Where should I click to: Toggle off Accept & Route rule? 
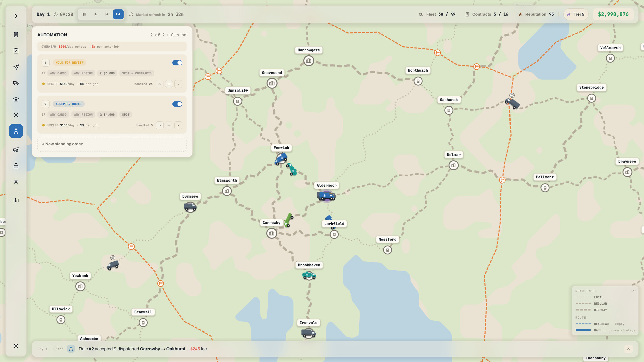(177, 104)
